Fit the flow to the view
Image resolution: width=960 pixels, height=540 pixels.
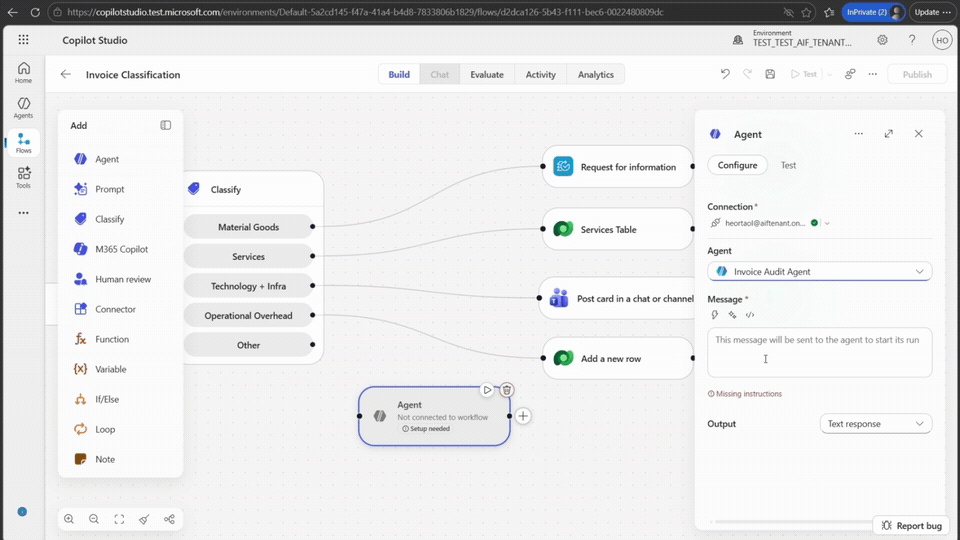(x=119, y=519)
